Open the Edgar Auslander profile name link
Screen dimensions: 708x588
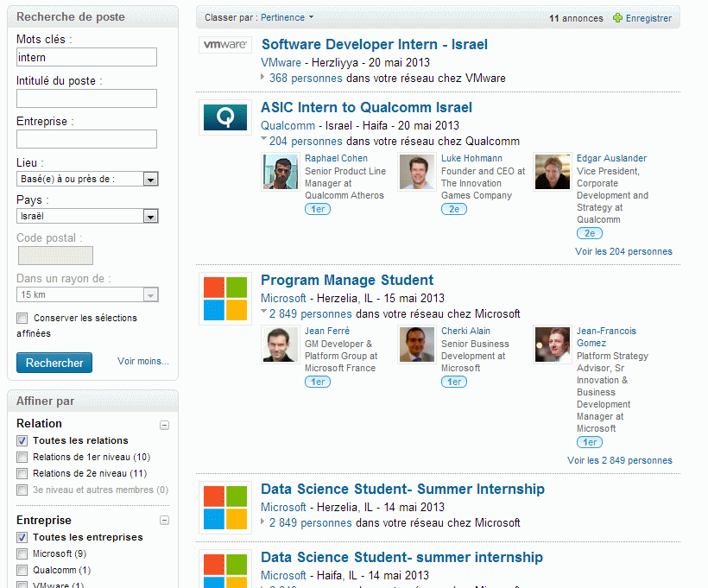tap(611, 159)
